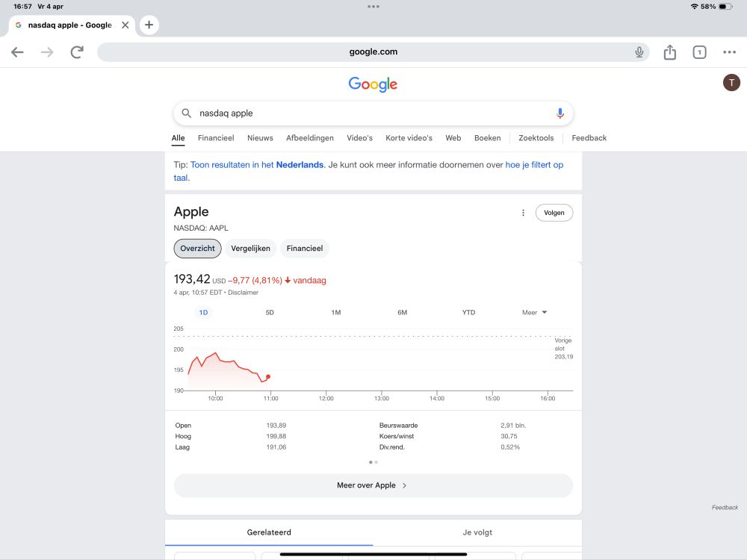This screenshot has width=747, height=560.
Task: Click the Open value 193,89
Action: coord(276,426)
